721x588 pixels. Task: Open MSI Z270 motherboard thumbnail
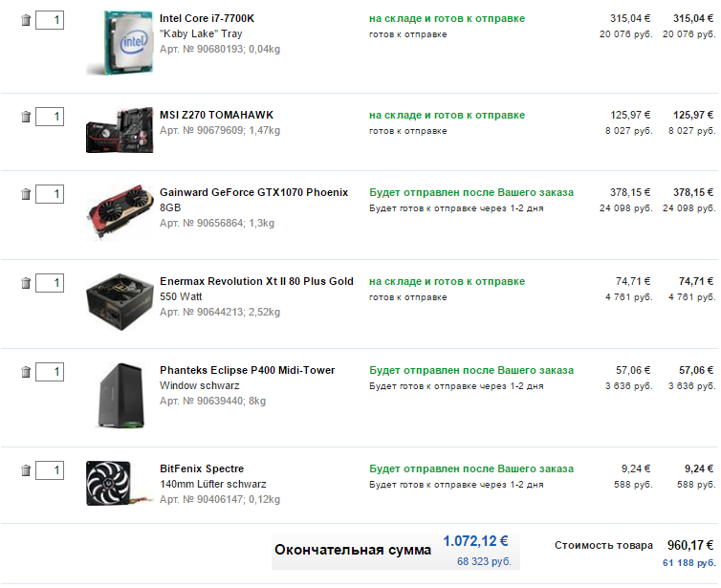tap(120, 130)
